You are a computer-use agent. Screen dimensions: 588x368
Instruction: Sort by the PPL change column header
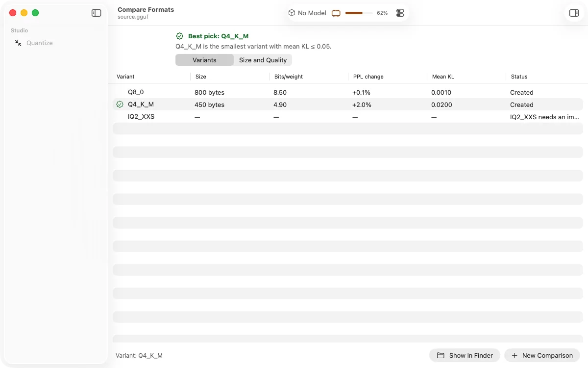pos(368,77)
